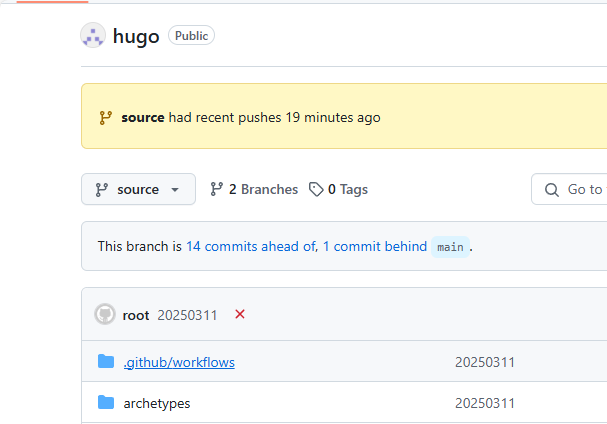607x424 pixels.
Task: Click the caret arrow on the source button
Action: tap(175, 190)
